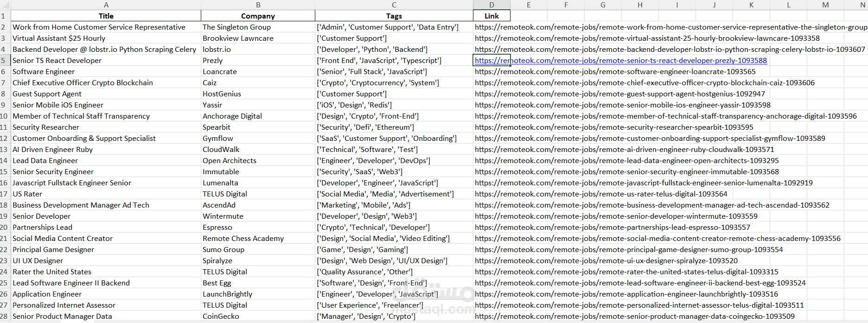The image size is (868, 323).
Task: Select 'AI Driven Engineer Ruby' cell
Action: point(106,149)
